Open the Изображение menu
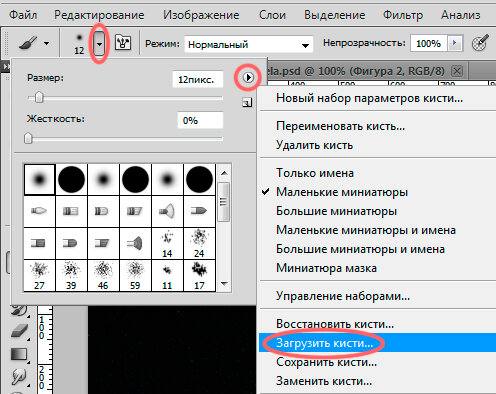The height and width of the screenshot is (394, 496). tap(201, 15)
